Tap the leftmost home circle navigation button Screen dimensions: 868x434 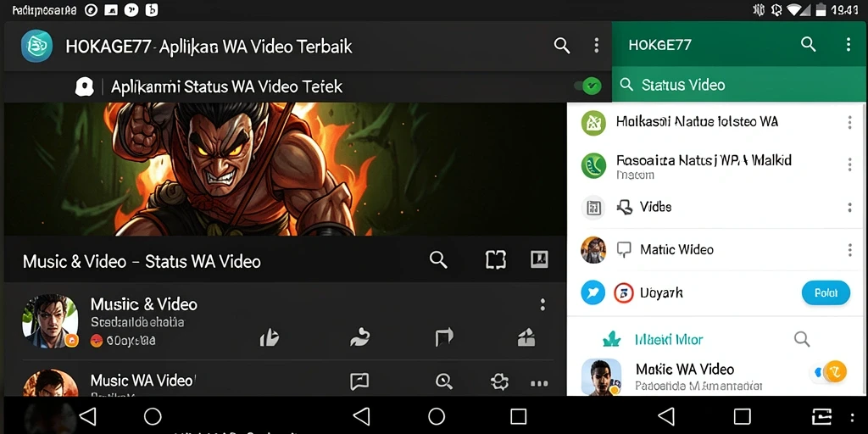[153, 416]
